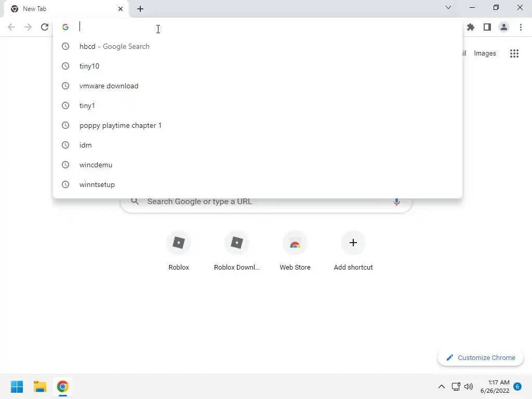Image resolution: width=532 pixels, height=399 pixels.
Task: Choose the winntsetup suggestion
Action: click(258, 184)
